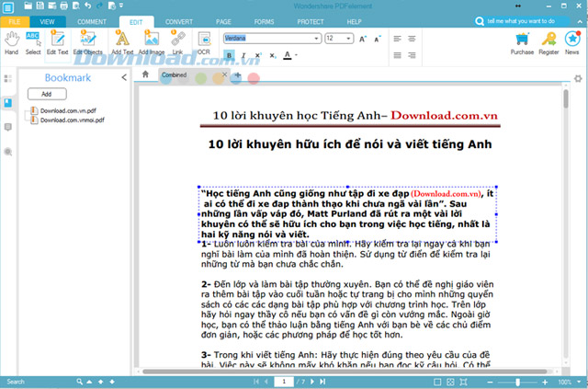Justify the text alignment
This screenshot has height=389, width=588.
tap(398, 55)
